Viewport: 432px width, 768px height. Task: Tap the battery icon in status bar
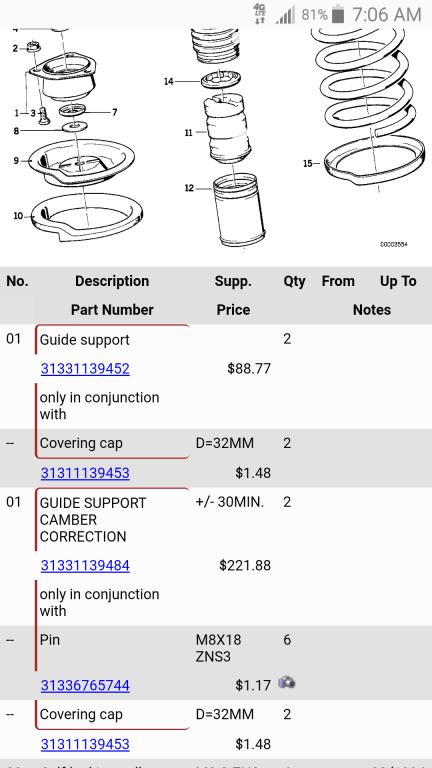[338, 15]
